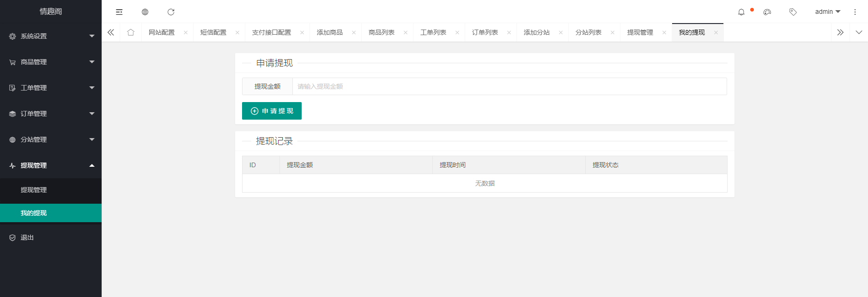Open the notification bell icon

(x=741, y=12)
